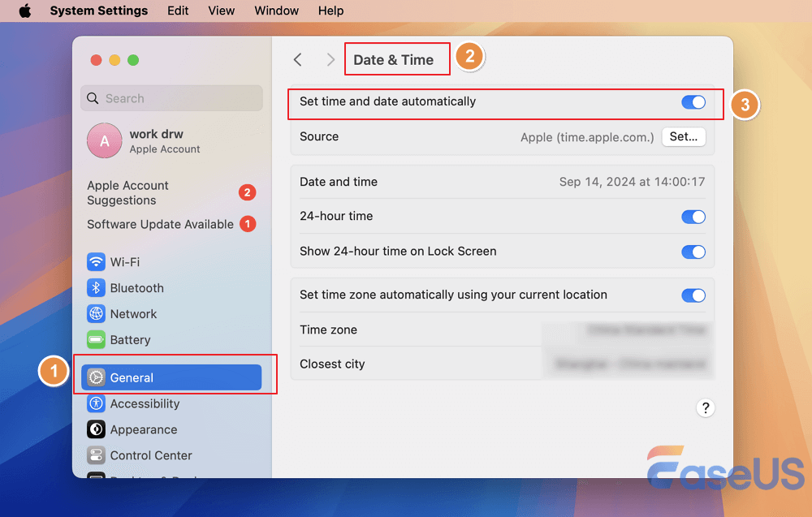Toggle Show 24-hour time on Lock Screen

click(693, 252)
